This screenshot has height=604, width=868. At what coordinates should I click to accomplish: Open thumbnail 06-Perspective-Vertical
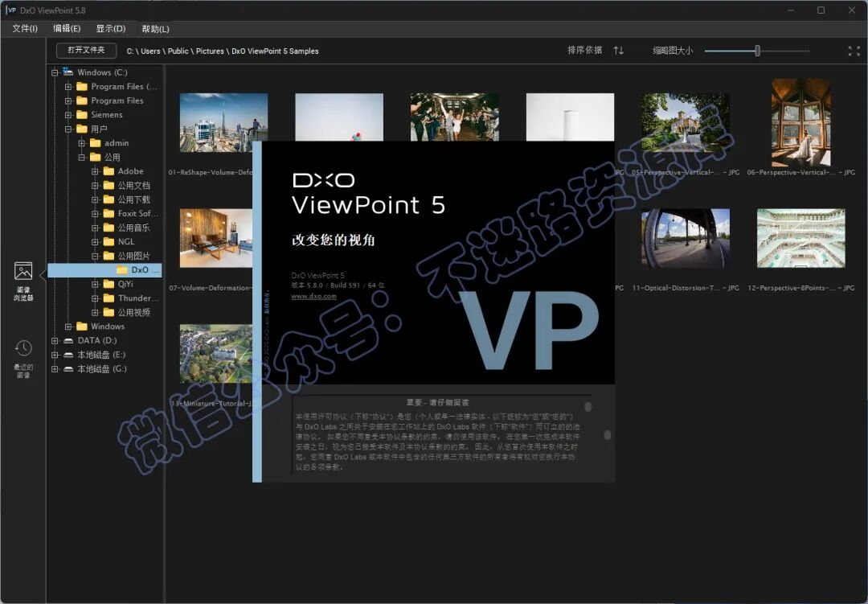pyautogui.click(x=800, y=122)
